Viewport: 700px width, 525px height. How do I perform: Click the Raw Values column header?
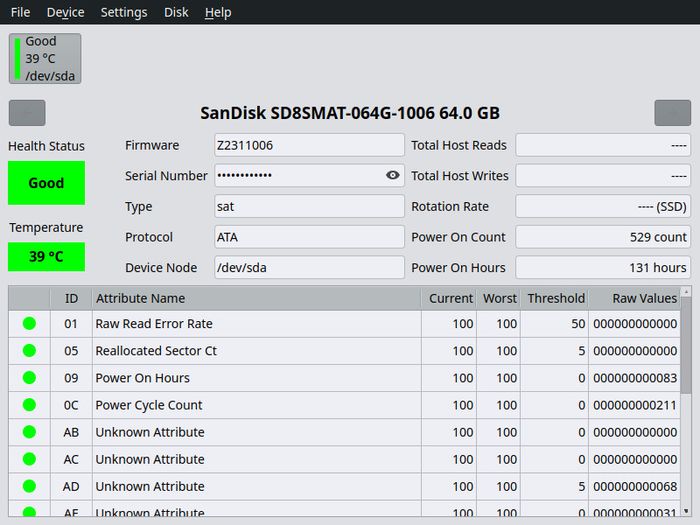coord(634,298)
